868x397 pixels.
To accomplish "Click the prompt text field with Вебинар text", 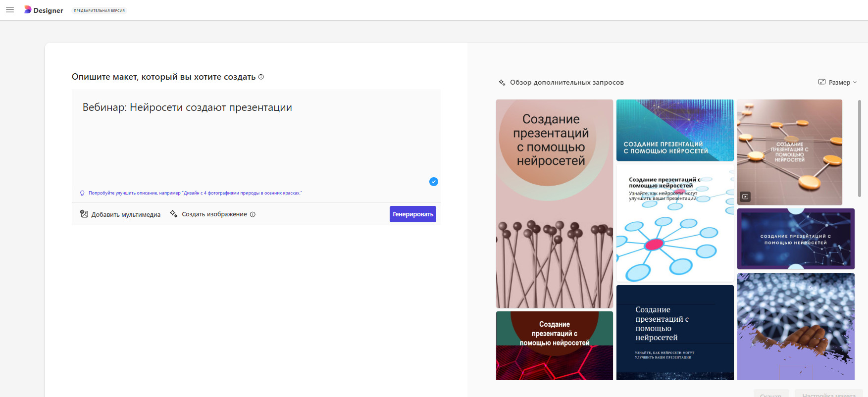I will (256, 139).
